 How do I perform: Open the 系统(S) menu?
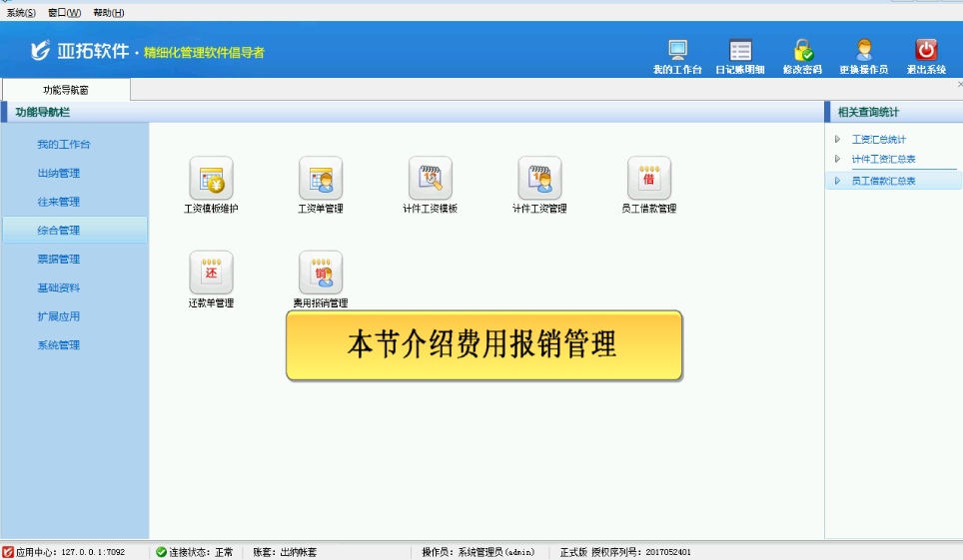click(x=21, y=13)
